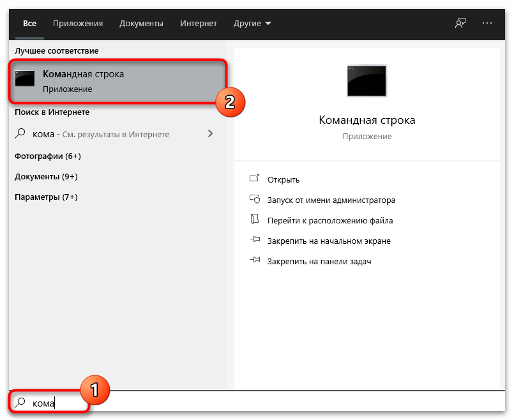
Task: Expand the Другие dropdown filter
Action: [252, 24]
